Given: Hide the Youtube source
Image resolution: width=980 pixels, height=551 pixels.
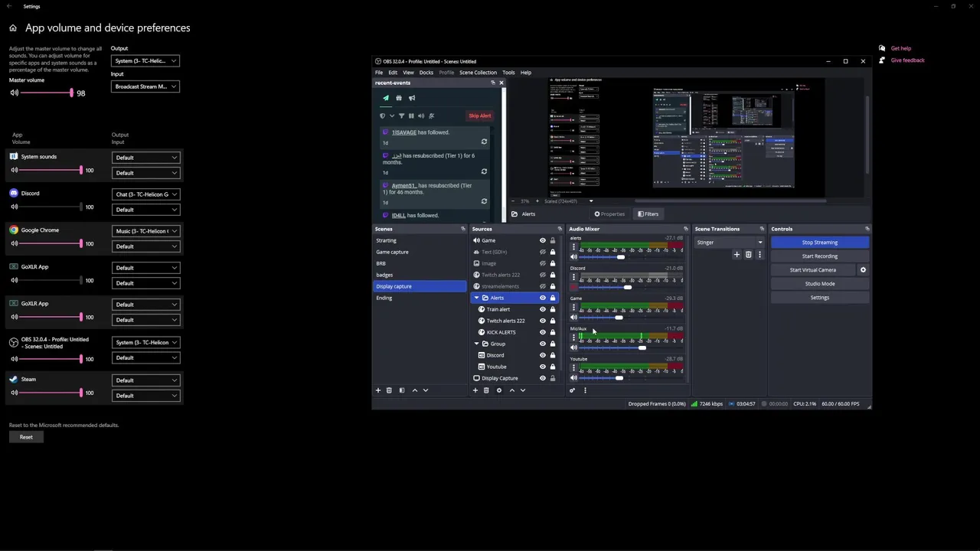Looking at the screenshot, I should click(543, 367).
